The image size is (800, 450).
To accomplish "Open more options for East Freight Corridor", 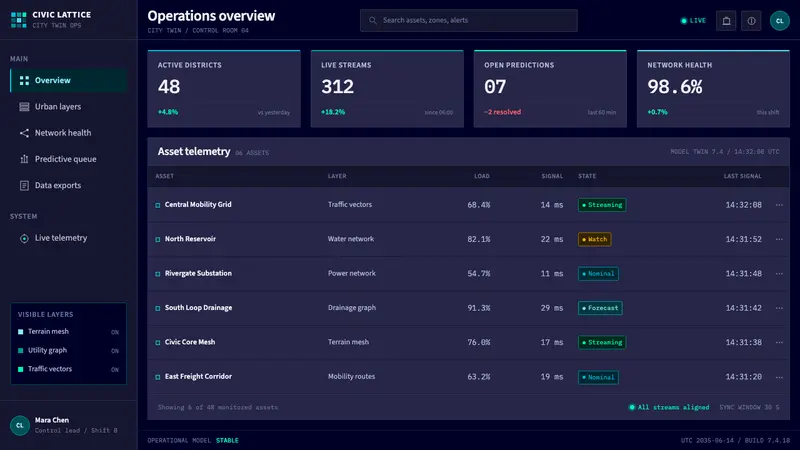I will coord(779,377).
